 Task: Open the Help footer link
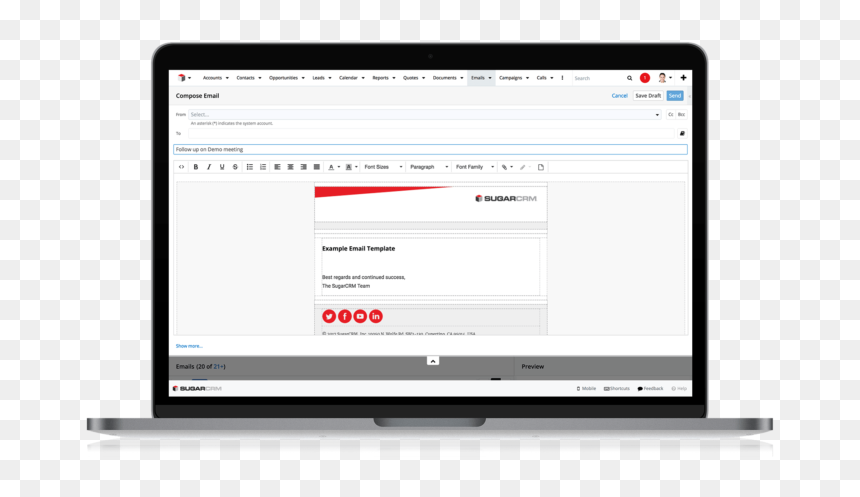tap(679, 388)
